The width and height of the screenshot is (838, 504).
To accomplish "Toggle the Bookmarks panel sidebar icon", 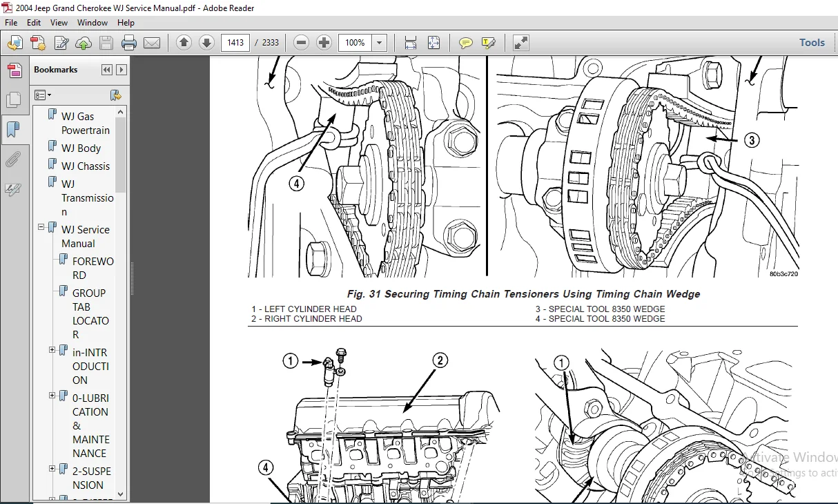I will (x=14, y=129).
